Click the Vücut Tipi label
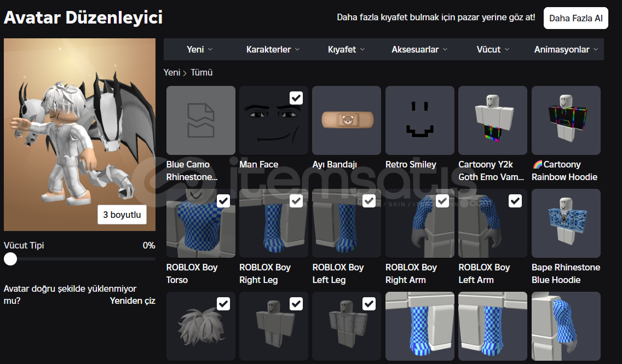This screenshot has width=622, height=364. [x=24, y=245]
